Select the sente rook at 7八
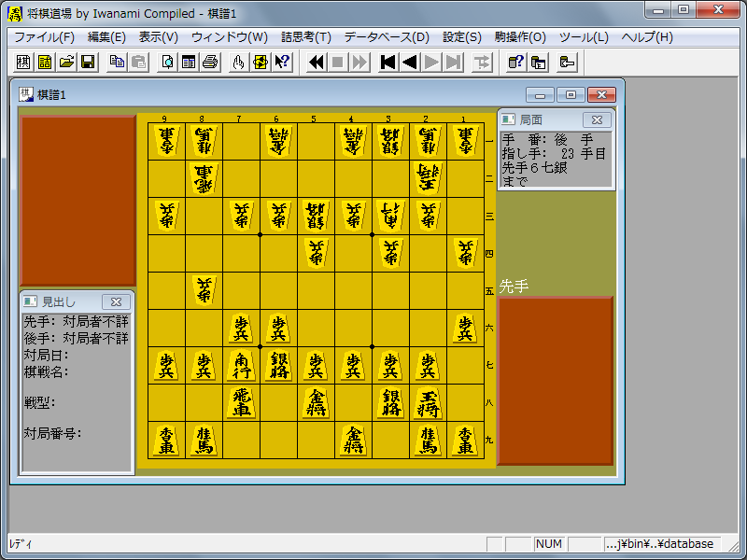Viewport: 747px width, 560px height. tap(242, 403)
